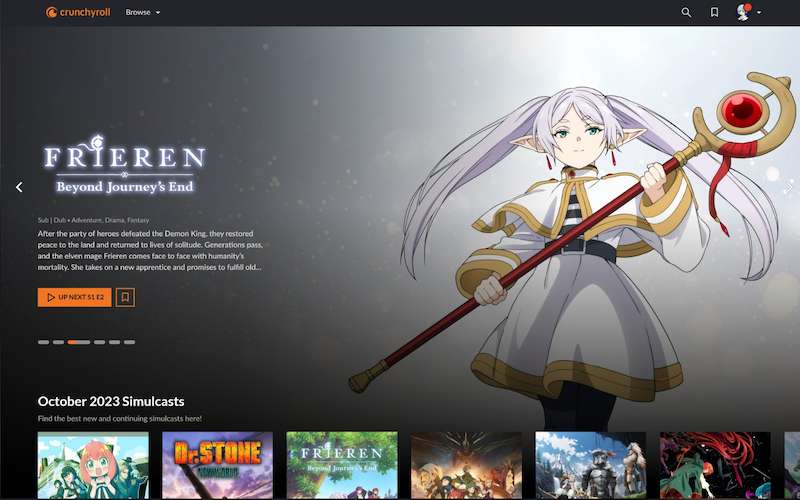800x500 pixels.
Task: Open the search icon in header
Action: [x=686, y=12]
